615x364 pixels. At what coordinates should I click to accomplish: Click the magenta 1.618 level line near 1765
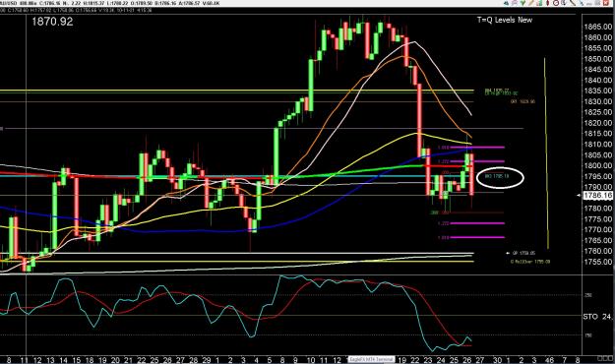pyautogui.click(x=477, y=237)
